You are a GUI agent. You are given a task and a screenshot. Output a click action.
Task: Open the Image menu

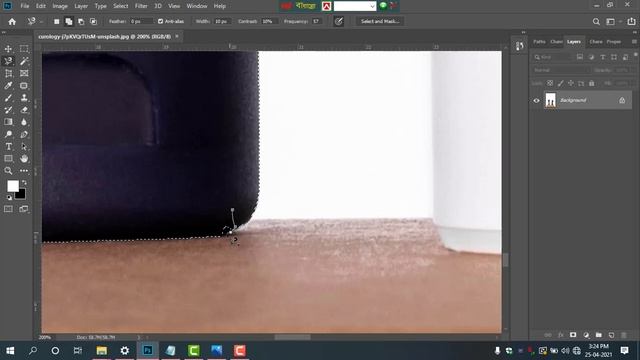[60, 6]
